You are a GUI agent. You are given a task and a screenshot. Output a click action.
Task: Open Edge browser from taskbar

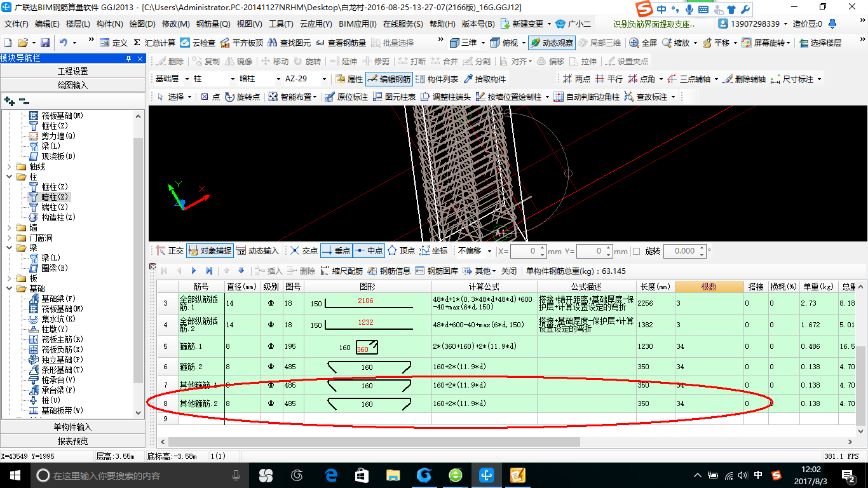tap(330, 475)
